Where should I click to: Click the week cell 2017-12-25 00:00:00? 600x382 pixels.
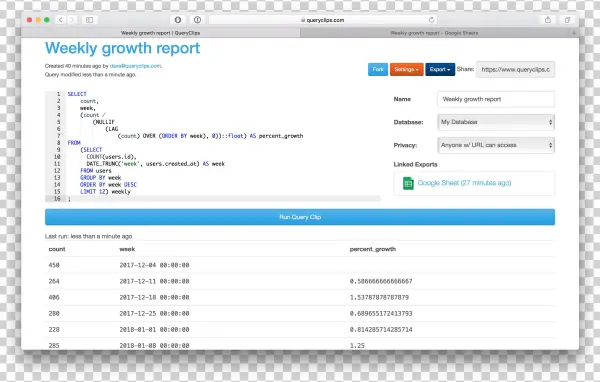[x=154, y=313]
